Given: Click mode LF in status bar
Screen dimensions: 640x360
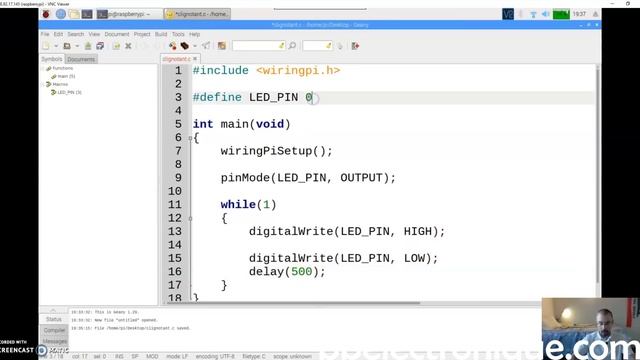Looking at the screenshot, I should pyautogui.click(x=177, y=356).
